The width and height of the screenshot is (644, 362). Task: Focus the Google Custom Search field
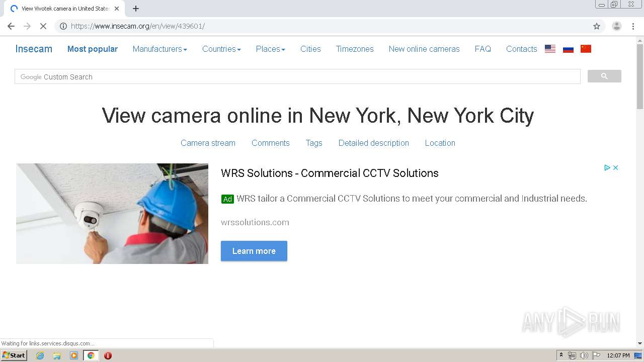[297, 76]
